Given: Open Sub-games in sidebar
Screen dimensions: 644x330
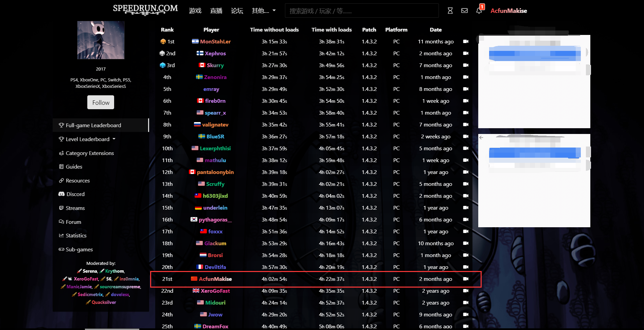Looking at the screenshot, I should 76,249.
